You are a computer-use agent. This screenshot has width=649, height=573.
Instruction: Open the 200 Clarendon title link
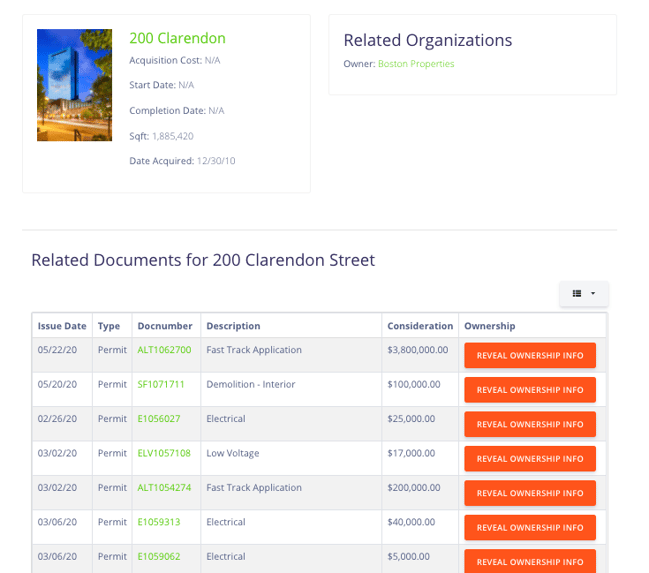[177, 38]
